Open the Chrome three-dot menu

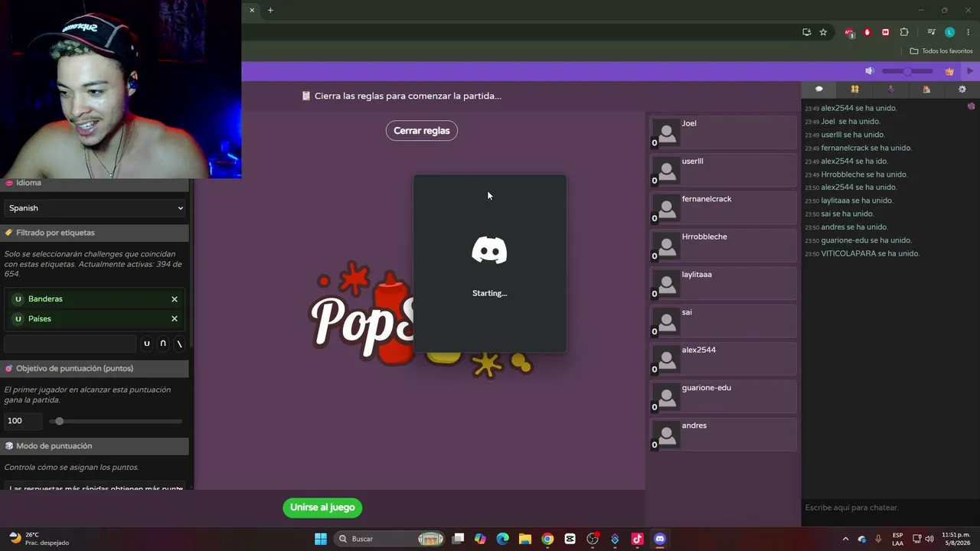(969, 32)
